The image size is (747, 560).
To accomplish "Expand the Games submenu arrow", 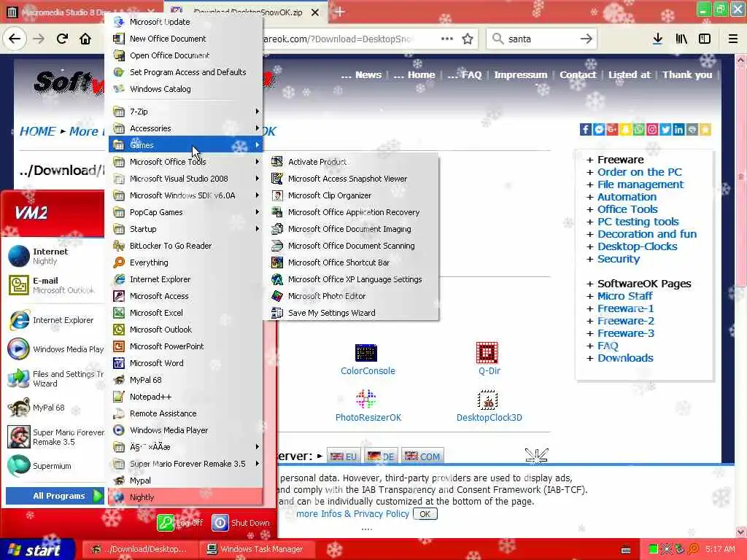I will tap(258, 145).
